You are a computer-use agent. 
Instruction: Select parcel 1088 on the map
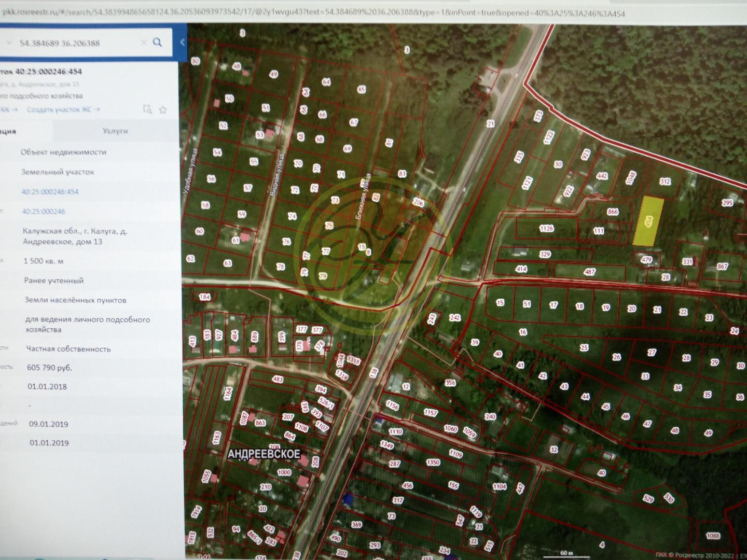(713, 536)
